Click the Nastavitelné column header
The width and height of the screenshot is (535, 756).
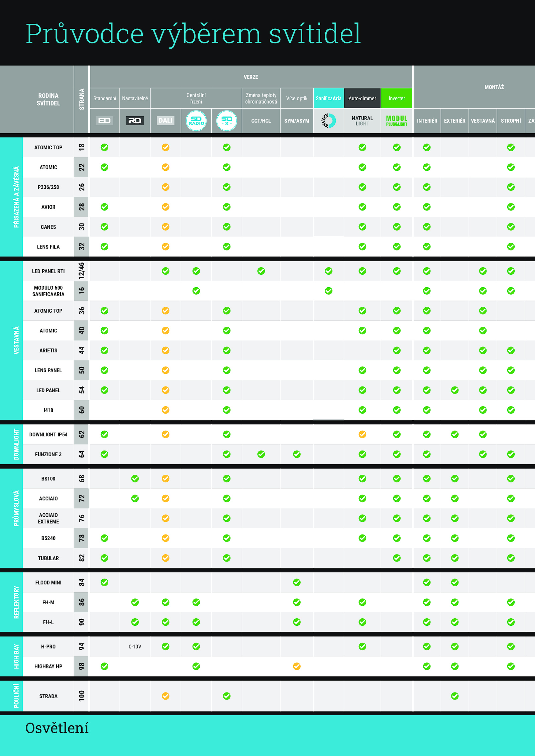(x=135, y=98)
